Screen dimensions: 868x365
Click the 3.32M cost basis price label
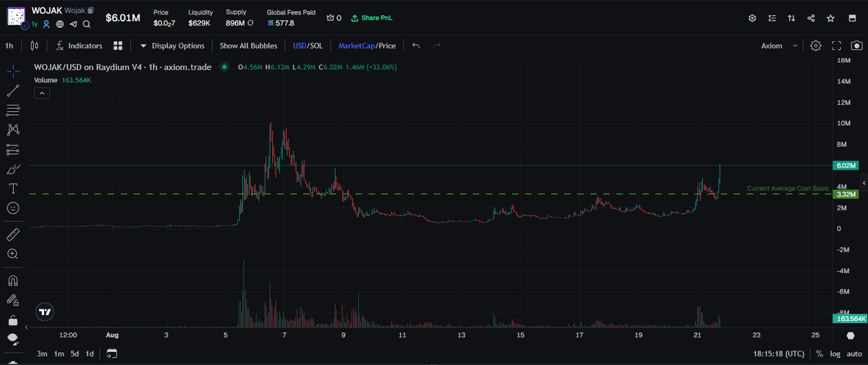click(x=845, y=194)
